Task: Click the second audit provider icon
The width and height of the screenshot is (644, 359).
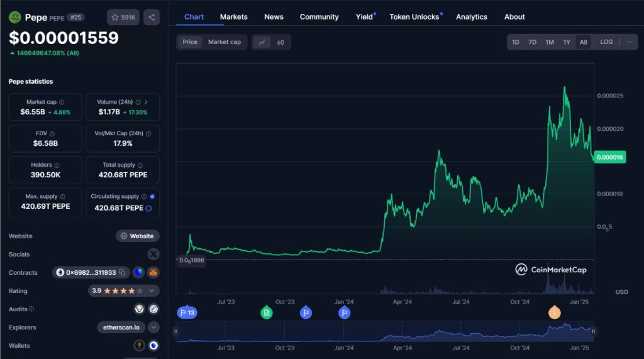Action: 153,309
